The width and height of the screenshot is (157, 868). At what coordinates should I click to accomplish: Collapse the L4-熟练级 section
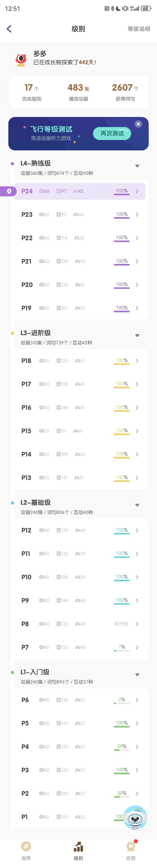coord(137,166)
